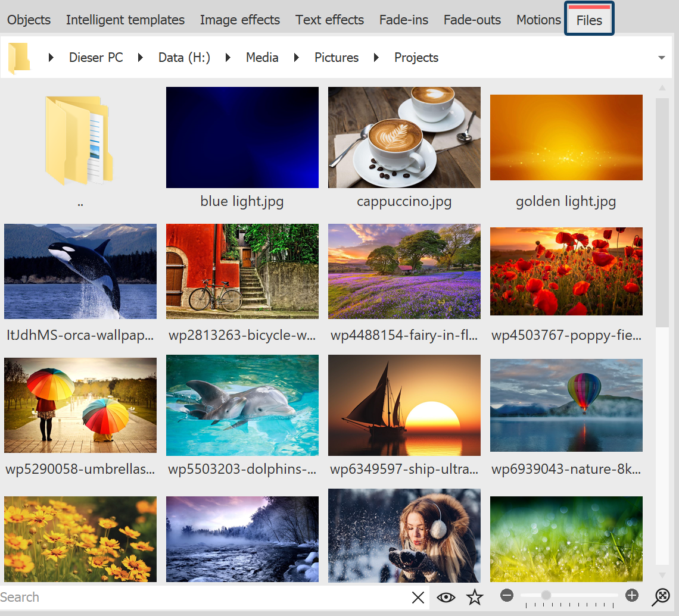Toggle the preview eye icon
The image size is (679, 616).
446,597
